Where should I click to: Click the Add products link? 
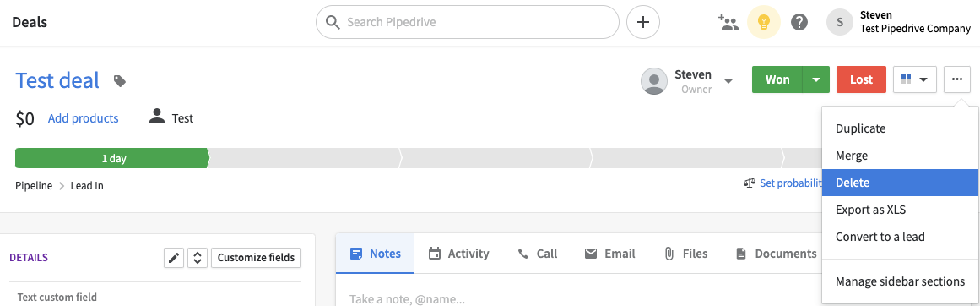pyautogui.click(x=83, y=118)
